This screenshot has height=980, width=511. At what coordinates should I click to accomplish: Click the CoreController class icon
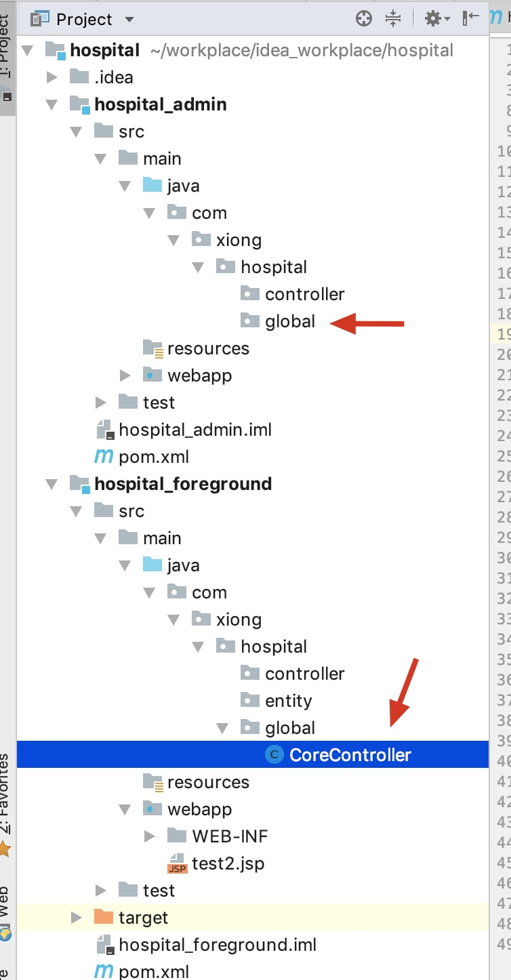tap(274, 755)
